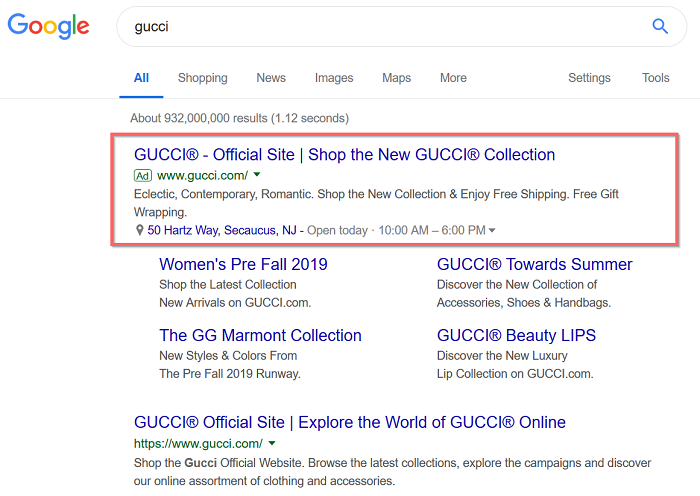Screen dimensions: 700x496
Task: Open the Maps tab
Action: click(x=396, y=78)
